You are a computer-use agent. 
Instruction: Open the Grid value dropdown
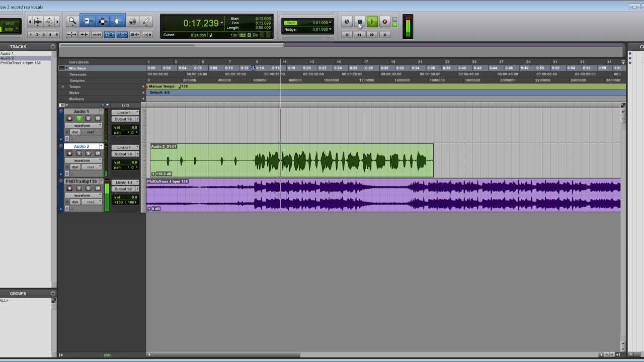pos(331,23)
